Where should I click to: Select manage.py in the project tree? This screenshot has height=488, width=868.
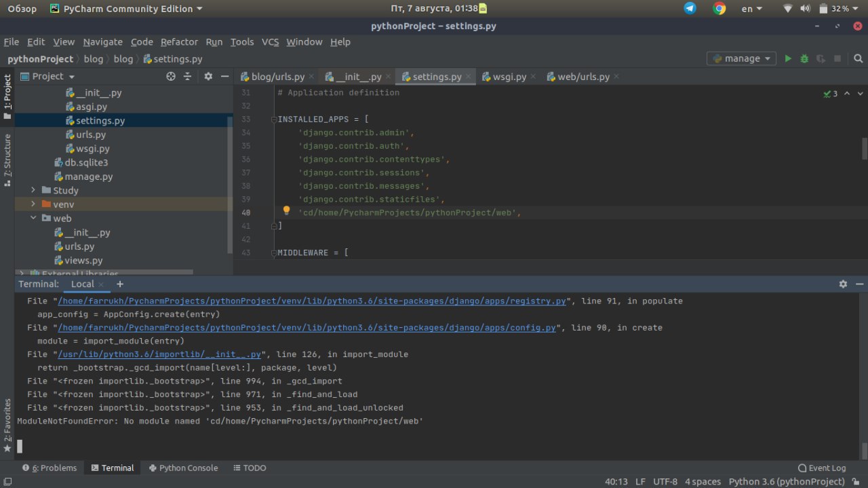pyautogui.click(x=83, y=176)
